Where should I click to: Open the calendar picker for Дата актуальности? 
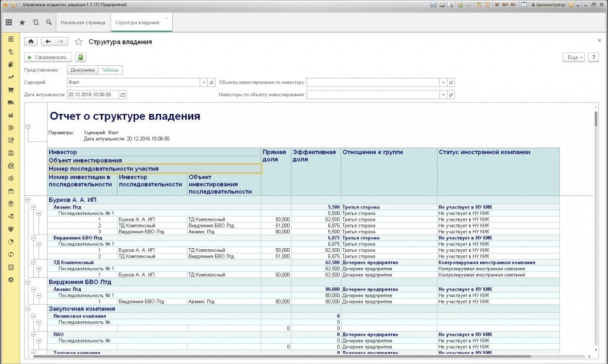click(123, 94)
